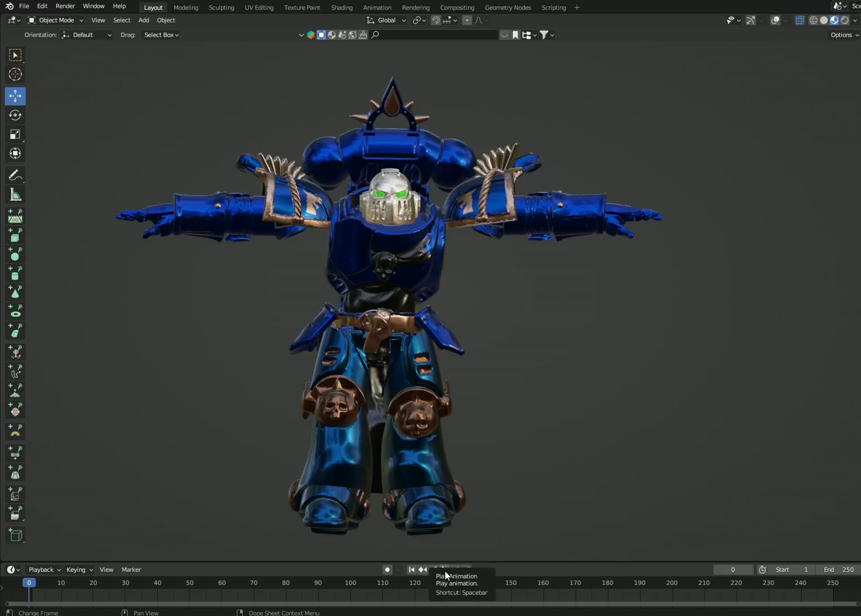Open the Object Mode dropdown

point(56,20)
